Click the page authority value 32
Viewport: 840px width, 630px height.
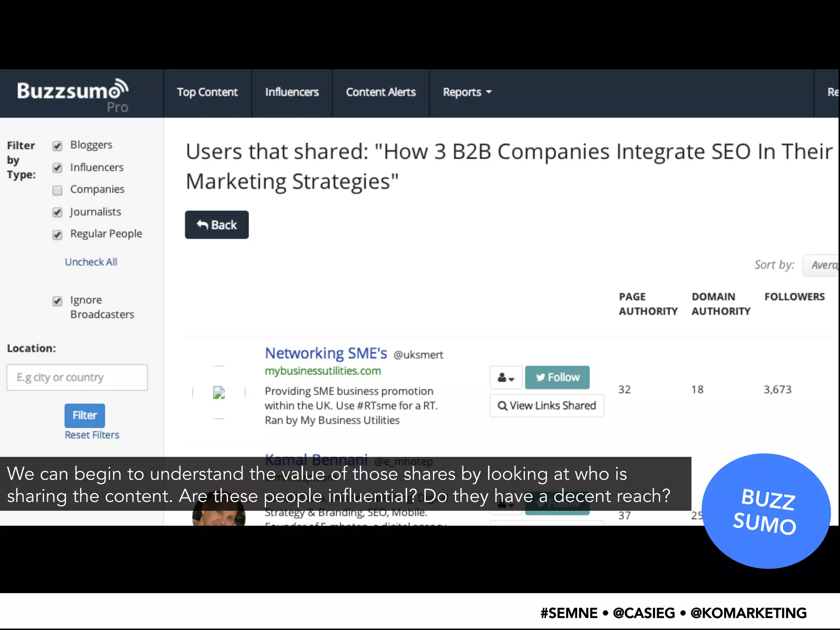pyautogui.click(x=625, y=390)
